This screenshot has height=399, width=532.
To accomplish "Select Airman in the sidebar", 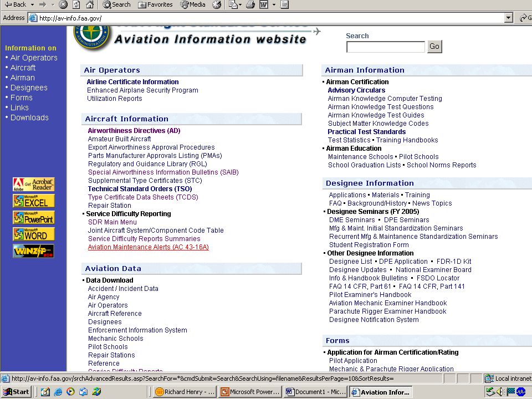I will [22, 78].
